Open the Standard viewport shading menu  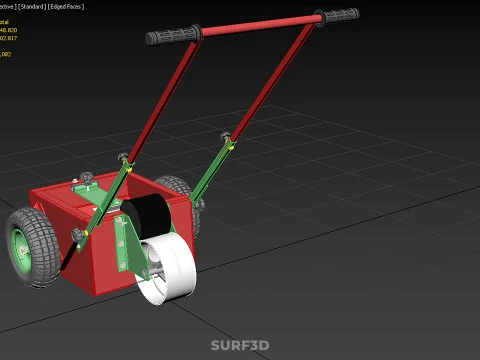(32, 7)
